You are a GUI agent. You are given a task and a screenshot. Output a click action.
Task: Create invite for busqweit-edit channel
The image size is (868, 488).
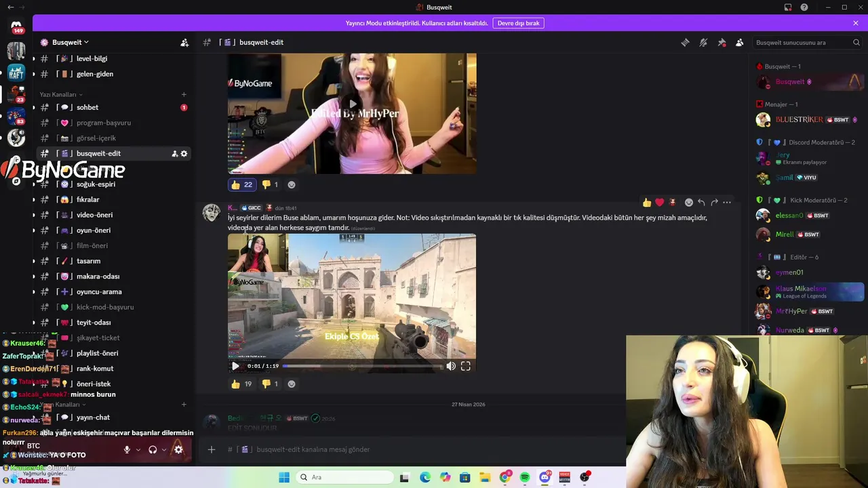coord(174,154)
